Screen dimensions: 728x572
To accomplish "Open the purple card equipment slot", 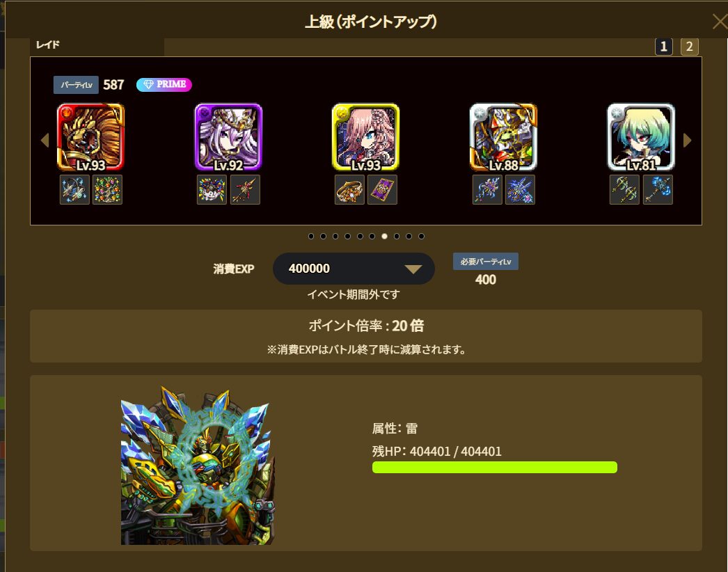I will pyautogui.click(x=382, y=189).
